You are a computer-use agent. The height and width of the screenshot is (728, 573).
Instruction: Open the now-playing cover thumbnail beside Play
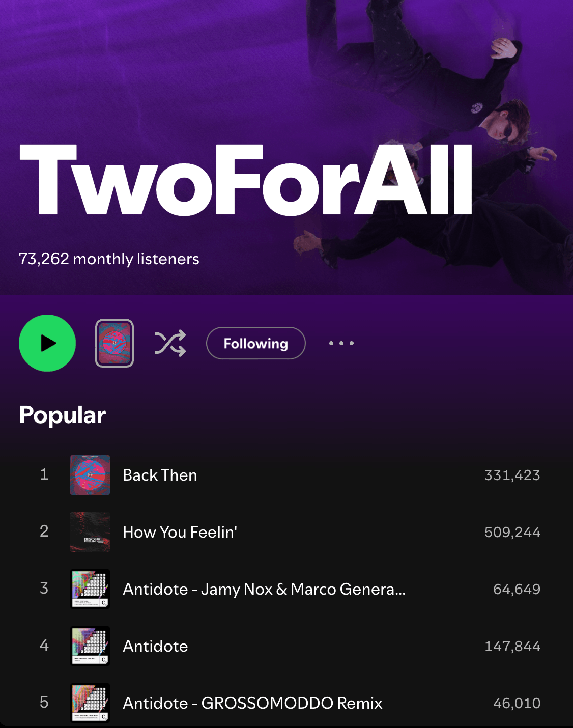[114, 343]
